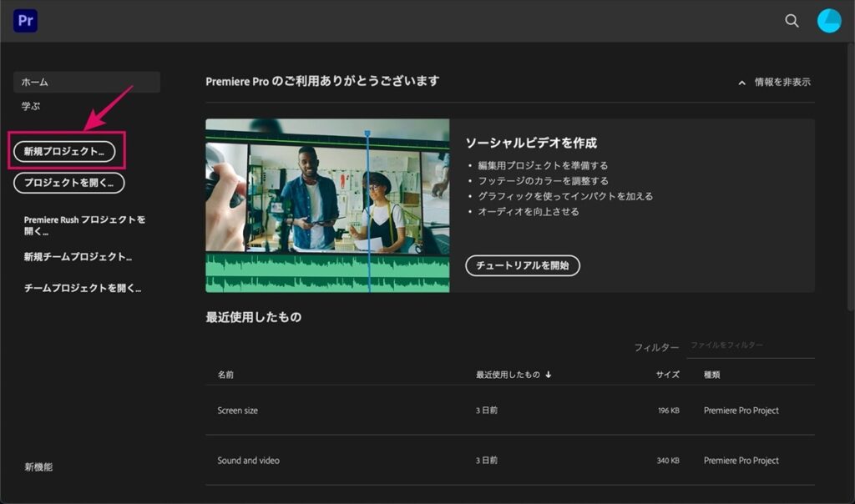Click チームプロジェクトを開く link
The width and height of the screenshot is (855, 504).
coord(83,288)
